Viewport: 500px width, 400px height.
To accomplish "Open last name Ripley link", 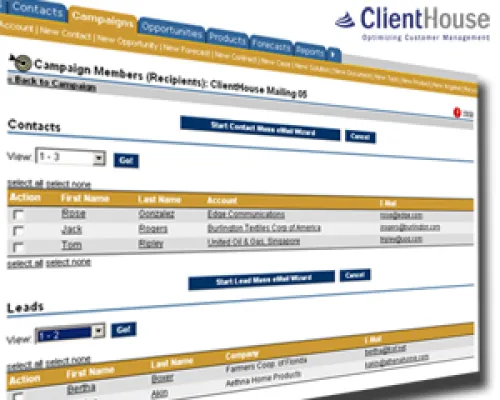I will pyautogui.click(x=151, y=244).
